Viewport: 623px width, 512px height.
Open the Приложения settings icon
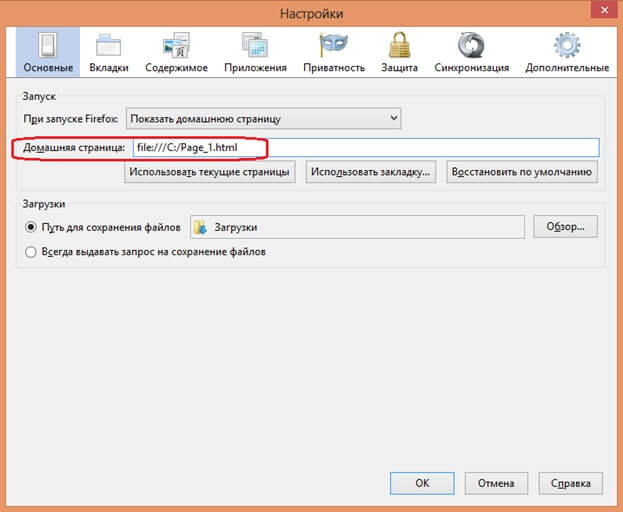tap(255, 45)
